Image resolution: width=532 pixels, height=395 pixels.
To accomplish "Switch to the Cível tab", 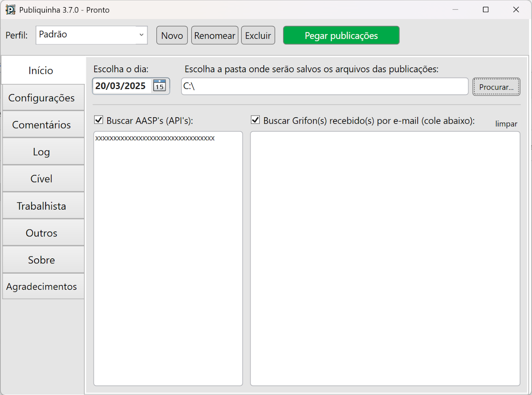I will coord(41,178).
